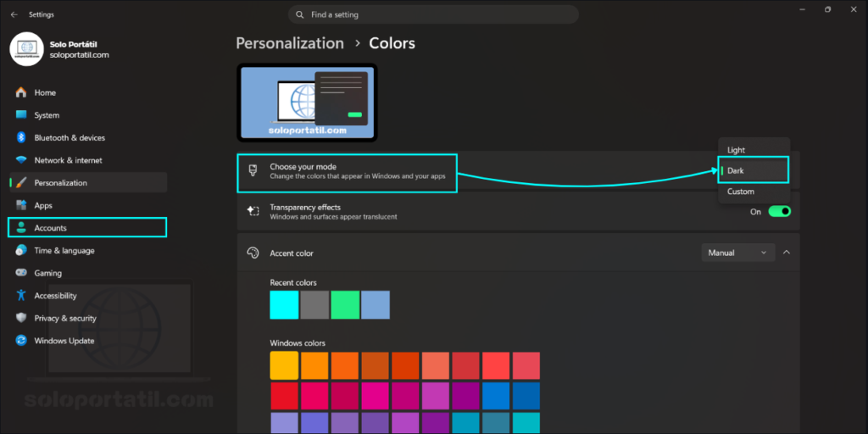The width and height of the screenshot is (868, 434).
Task: Choose the bright blue swatch in second row
Action: [496, 397]
